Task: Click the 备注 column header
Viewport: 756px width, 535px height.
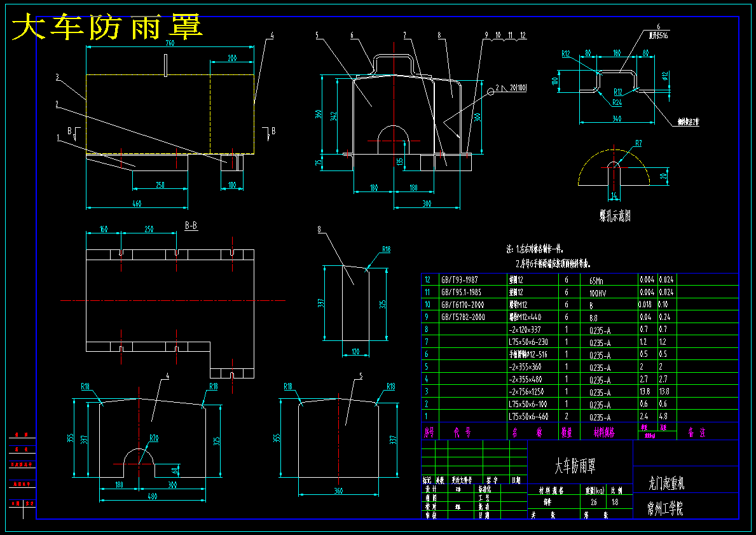Action: 696,433
